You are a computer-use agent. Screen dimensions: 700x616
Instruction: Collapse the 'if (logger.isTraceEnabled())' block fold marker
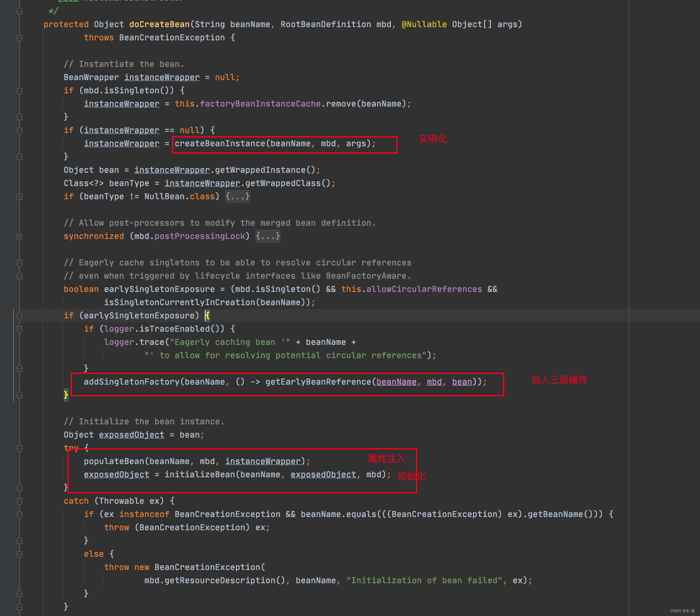click(20, 329)
